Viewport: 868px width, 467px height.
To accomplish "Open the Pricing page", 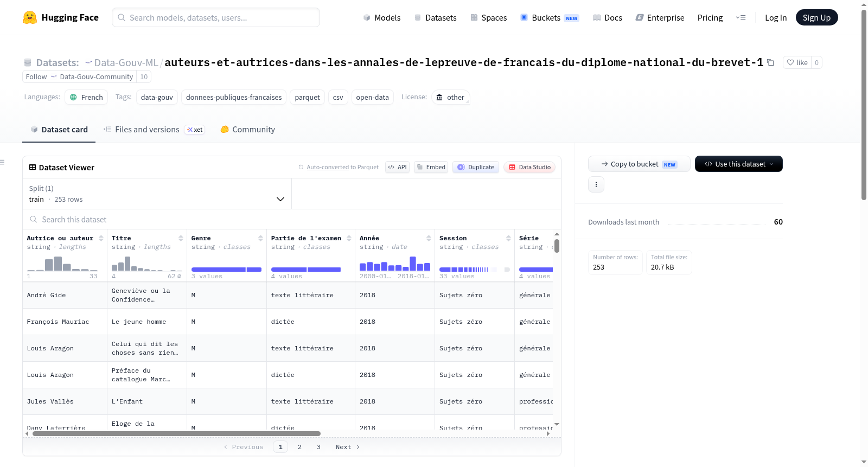I will 710,17.
